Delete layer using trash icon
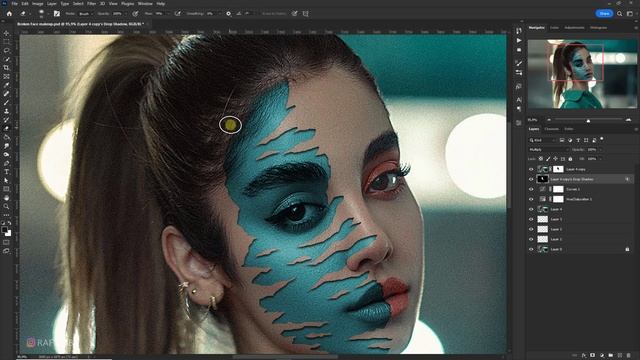 [629, 356]
